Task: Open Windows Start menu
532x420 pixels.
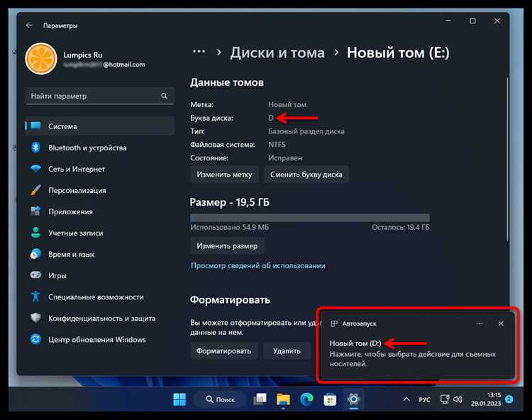Action: (x=179, y=399)
